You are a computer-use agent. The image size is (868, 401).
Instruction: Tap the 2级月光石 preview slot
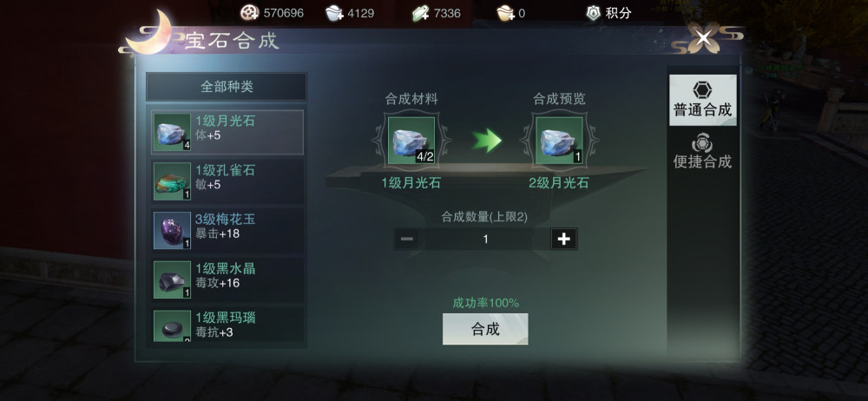click(x=559, y=141)
